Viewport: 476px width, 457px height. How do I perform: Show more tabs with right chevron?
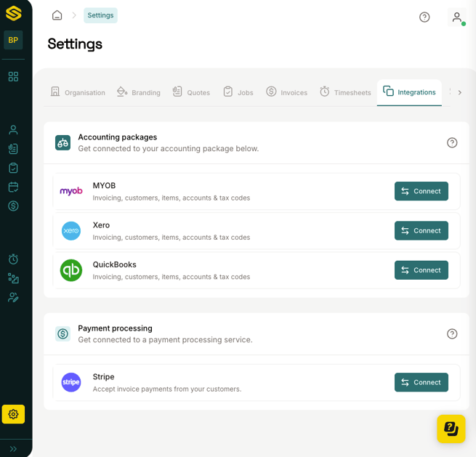click(x=459, y=92)
